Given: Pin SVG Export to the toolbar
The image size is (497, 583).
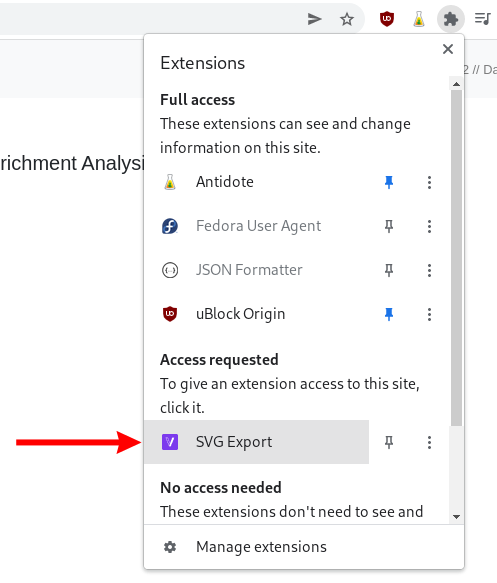Looking at the screenshot, I should click(389, 442).
